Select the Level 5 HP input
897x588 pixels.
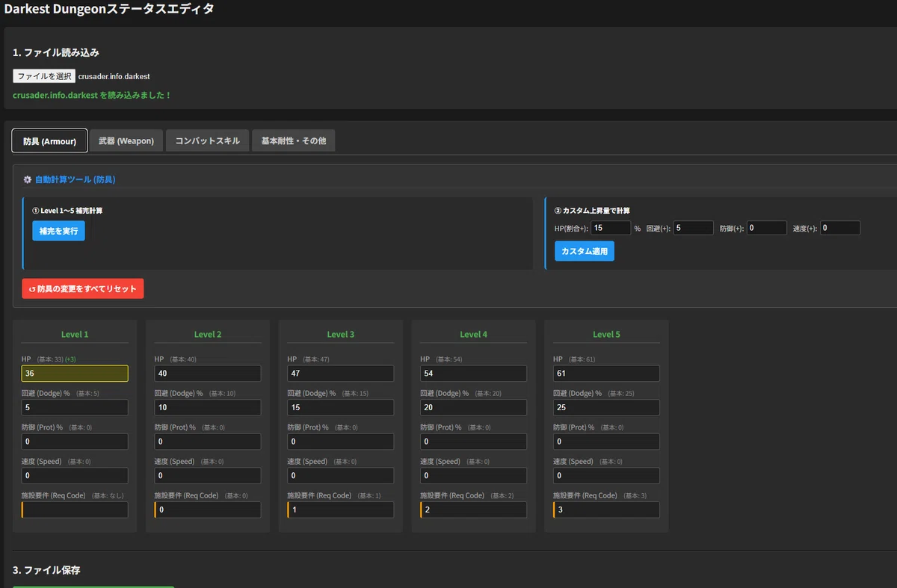[607, 374]
